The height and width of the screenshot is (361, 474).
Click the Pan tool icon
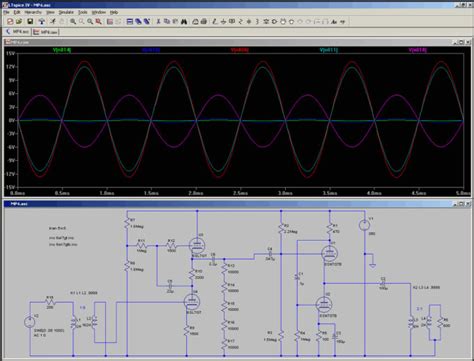tap(81, 22)
